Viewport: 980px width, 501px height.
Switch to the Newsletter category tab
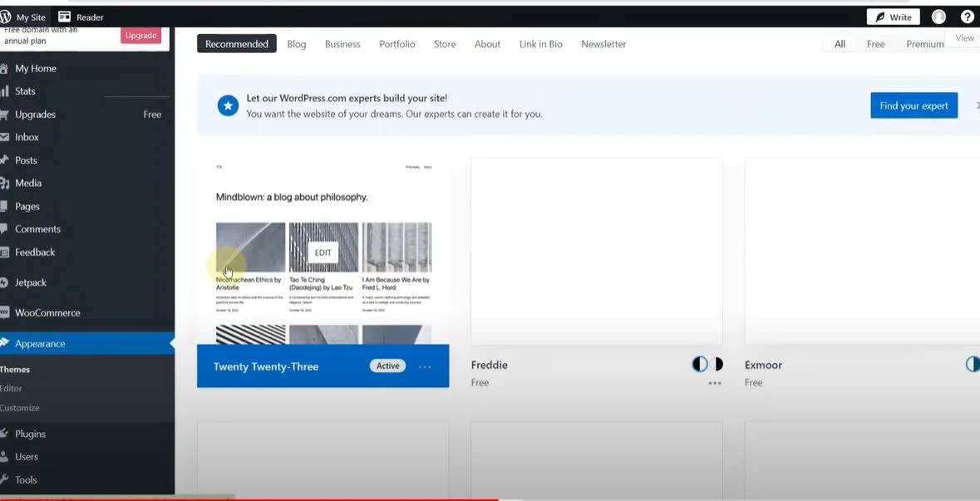(603, 44)
